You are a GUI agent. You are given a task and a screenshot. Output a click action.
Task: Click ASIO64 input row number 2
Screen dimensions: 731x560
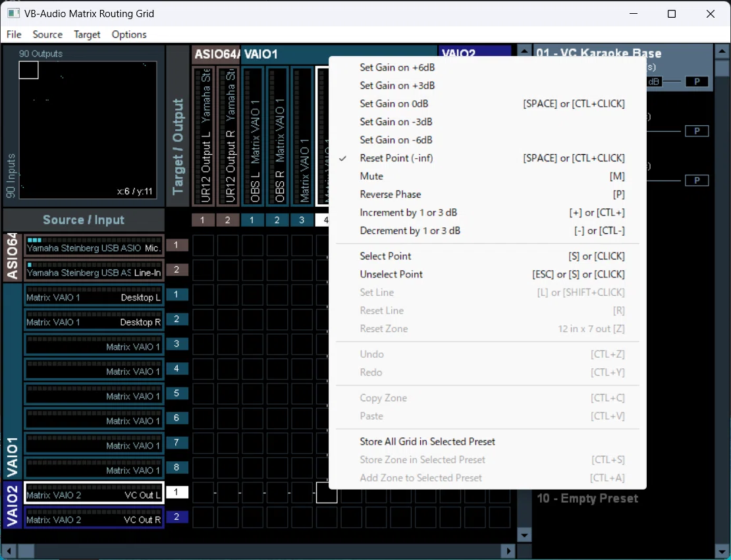(x=176, y=270)
